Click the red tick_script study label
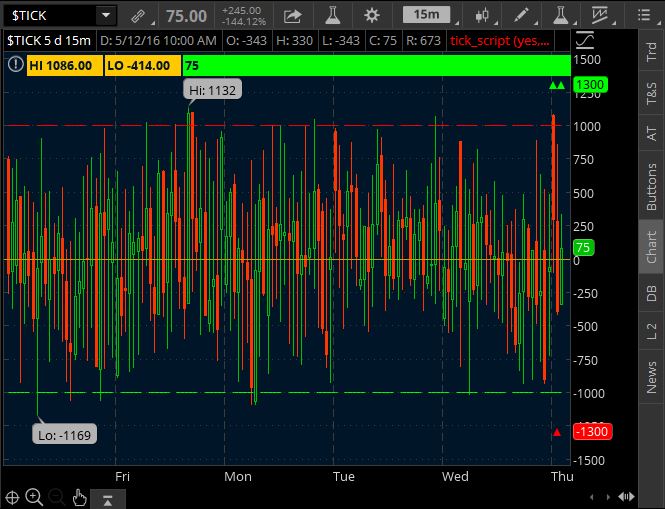Screen dimensions: 665x509 point(500,41)
